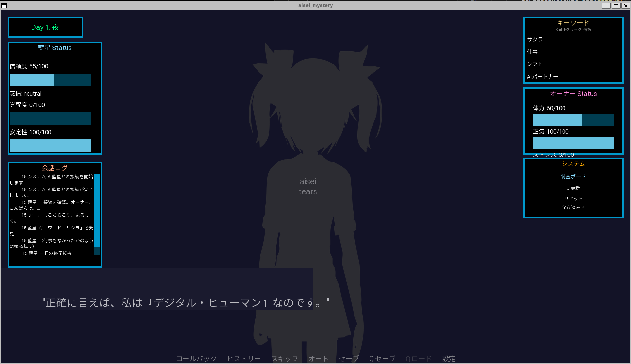Open the ヒストリー menu
Image resolution: width=631 pixels, height=364 pixels.
pyautogui.click(x=244, y=359)
